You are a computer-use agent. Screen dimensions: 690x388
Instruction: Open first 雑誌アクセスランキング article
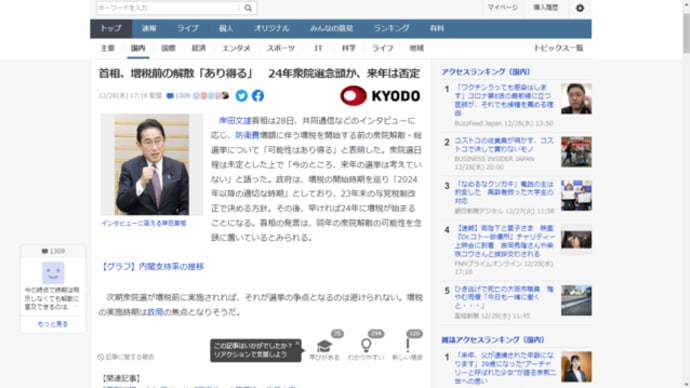(x=505, y=368)
